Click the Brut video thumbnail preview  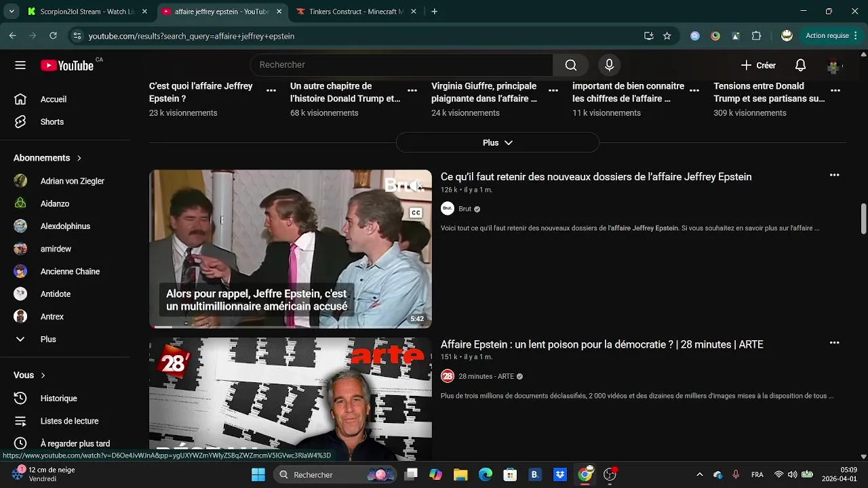[x=290, y=249]
